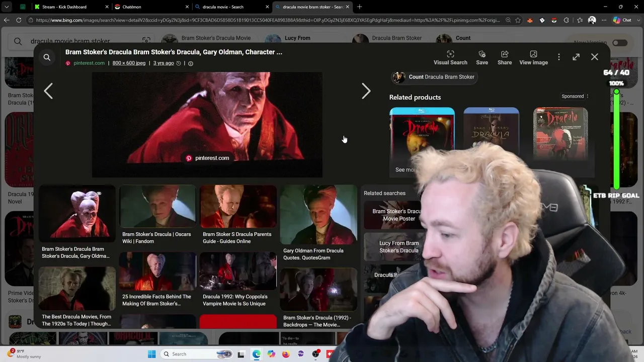Open 'Bram Stoker's Dracula (1992) - Backdrops' result
This screenshot has height=362, width=644.
tap(318, 298)
